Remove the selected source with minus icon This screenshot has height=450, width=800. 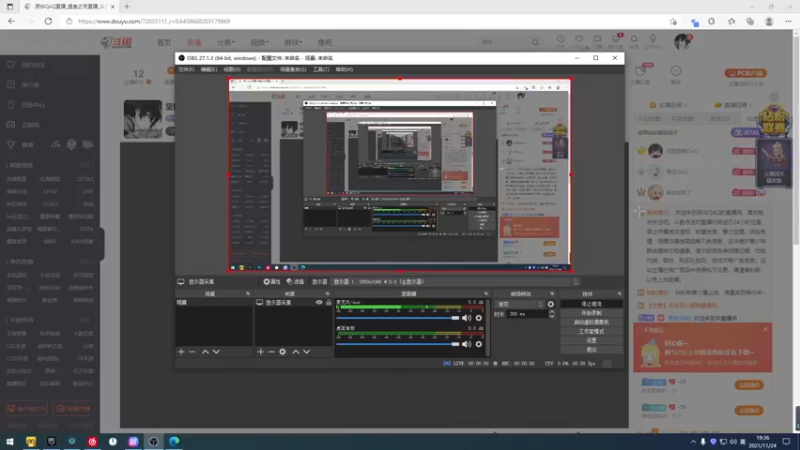click(x=271, y=352)
